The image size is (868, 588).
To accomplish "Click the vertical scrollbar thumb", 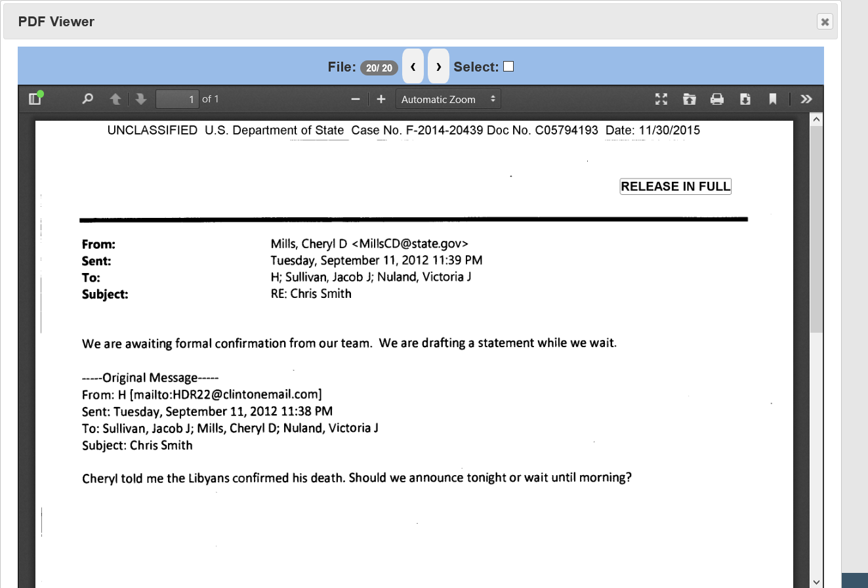I will (816, 230).
